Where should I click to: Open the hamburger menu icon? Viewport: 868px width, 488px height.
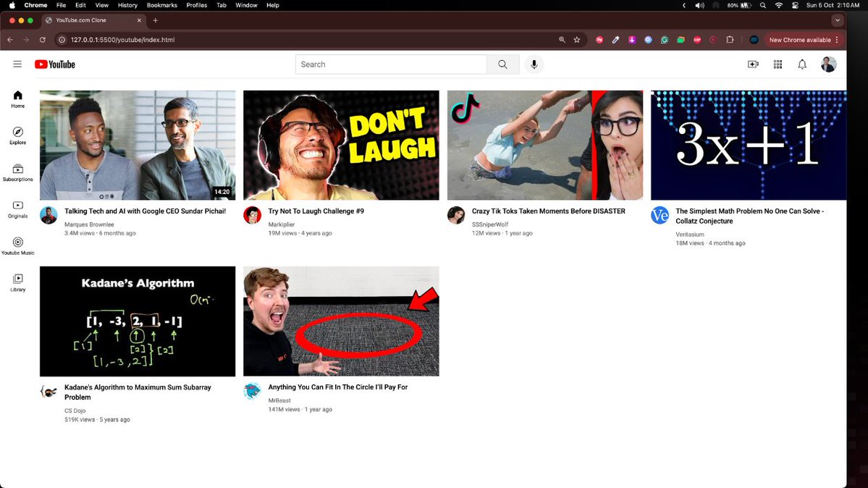pyautogui.click(x=17, y=64)
